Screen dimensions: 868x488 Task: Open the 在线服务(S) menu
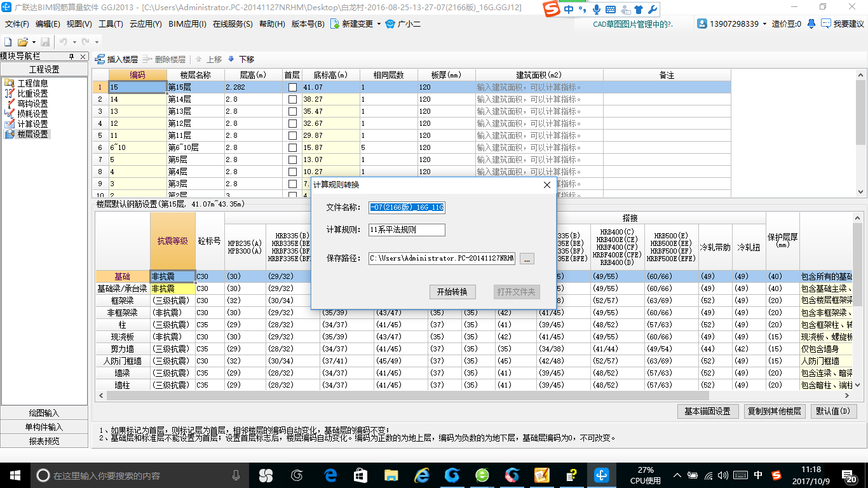click(x=233, y=24)
